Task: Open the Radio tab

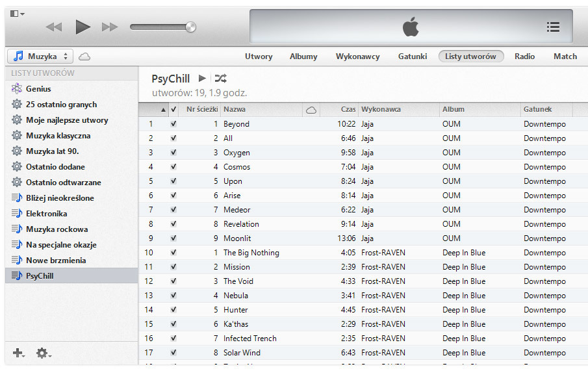Action: [x=524, y=57]
